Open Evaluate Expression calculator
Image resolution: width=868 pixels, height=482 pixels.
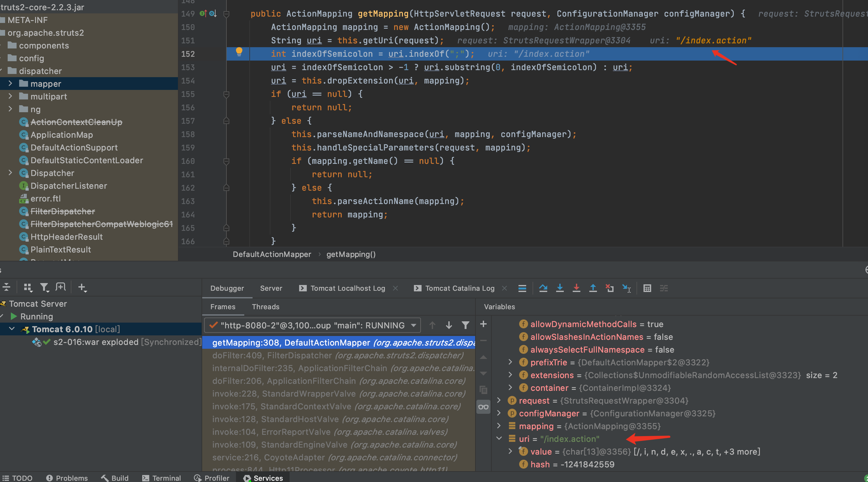[x=647, y=288]
